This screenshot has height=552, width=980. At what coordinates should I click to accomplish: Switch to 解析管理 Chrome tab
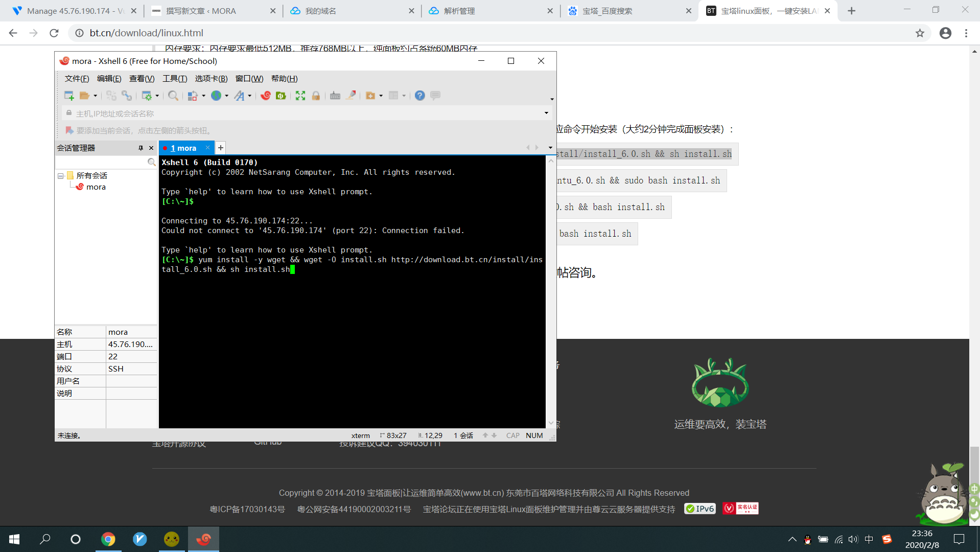pos(490,11)
